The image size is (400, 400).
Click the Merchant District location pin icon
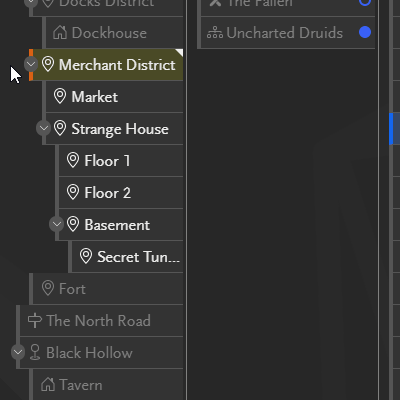[x=48, y=64]
